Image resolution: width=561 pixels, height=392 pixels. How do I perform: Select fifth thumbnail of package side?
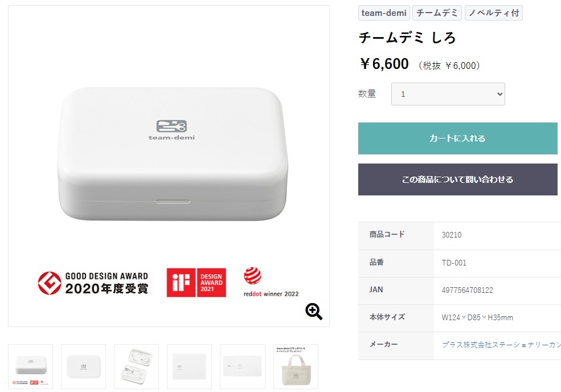pyautogui.click(x=243, y=366)
